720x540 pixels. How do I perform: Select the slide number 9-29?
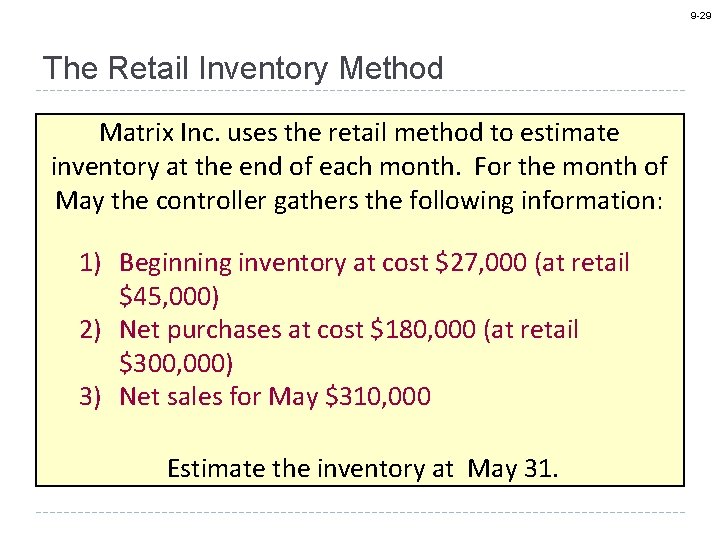click(701, 16)
